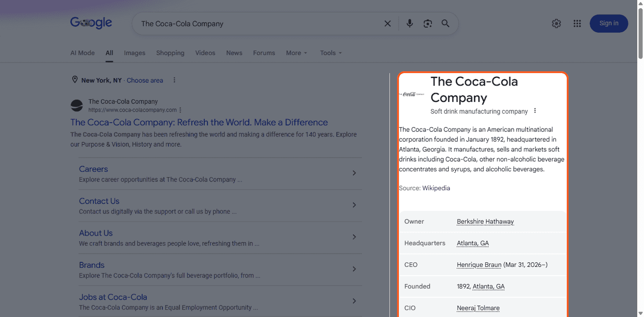Image resolution: width=644 pixels, height=317 pixels.
Task: Open the More dropdown in search tabs
Action: [x=296, y=53]
